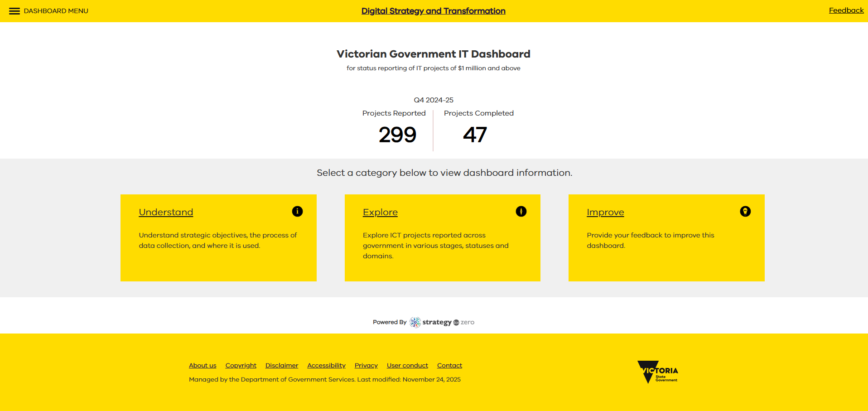The width and height of the screenshot is (868, 411).
Task: Click the Digital Strategy and Transformation header link
Action: (433, 11)
